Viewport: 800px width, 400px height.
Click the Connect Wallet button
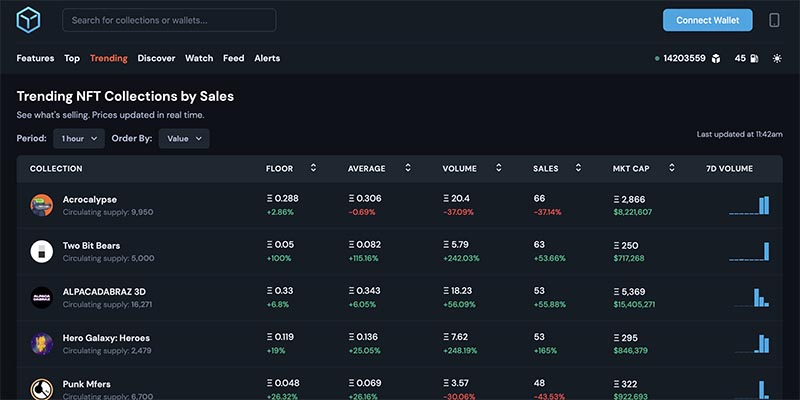pos(708,20)
